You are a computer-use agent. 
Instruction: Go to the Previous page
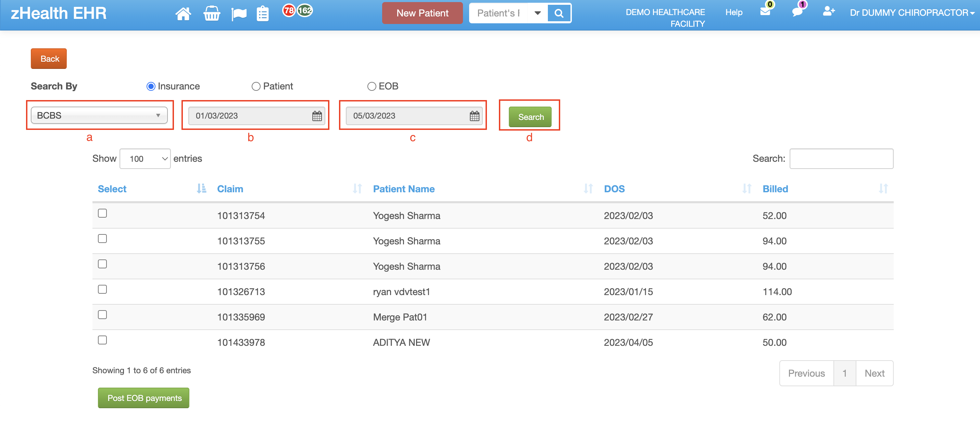coord(806,373)
